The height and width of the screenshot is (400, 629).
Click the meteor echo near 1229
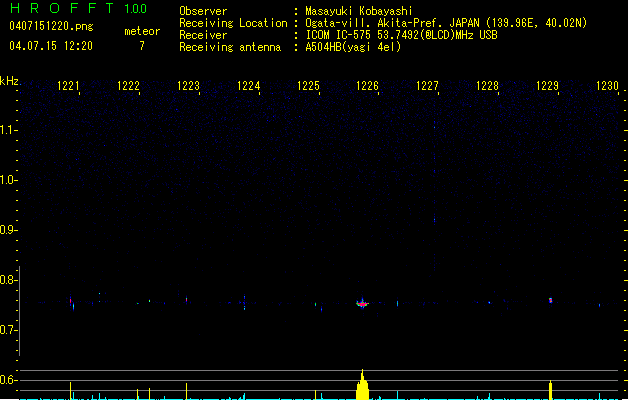pyautogui.click(x=550, y=300)
